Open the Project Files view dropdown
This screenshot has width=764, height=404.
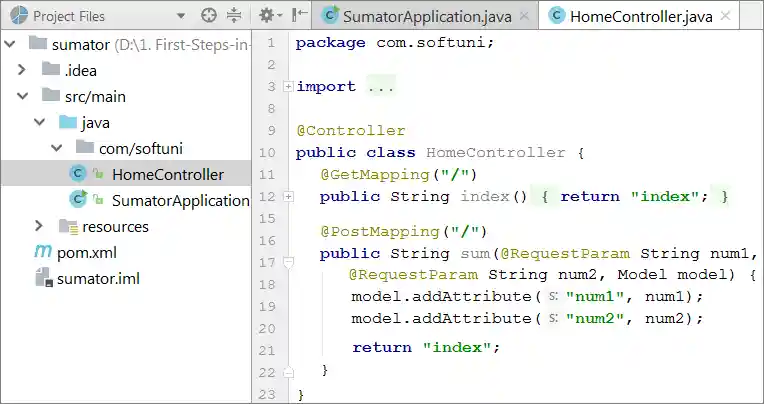pyautogui.click(x=180, y=16)
